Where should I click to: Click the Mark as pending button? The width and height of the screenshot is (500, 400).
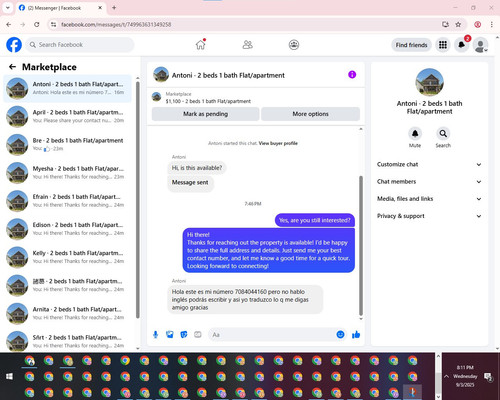(x=205, y=114)
